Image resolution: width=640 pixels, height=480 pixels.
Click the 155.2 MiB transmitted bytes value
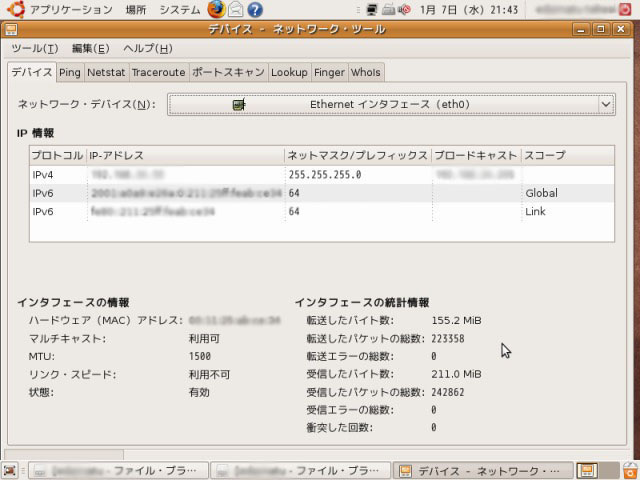tap(456, 320)
